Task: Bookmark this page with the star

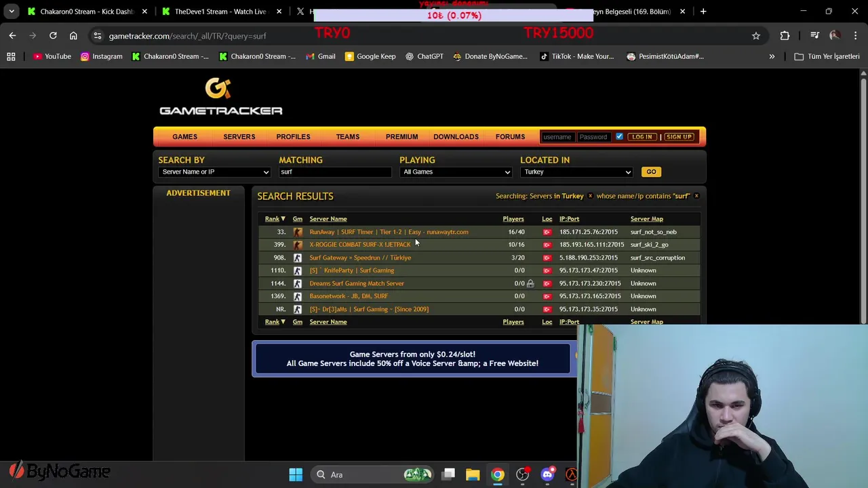Action: point(756,35)
